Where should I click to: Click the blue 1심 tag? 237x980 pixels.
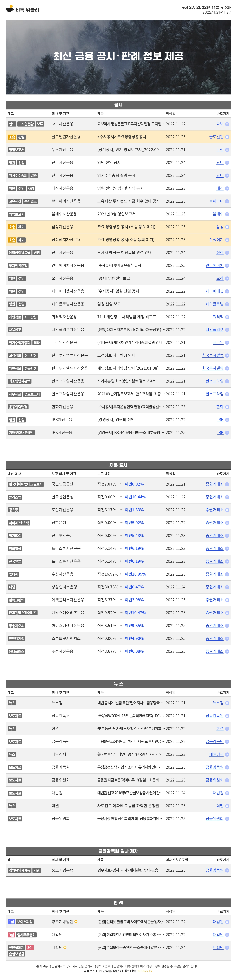(11, 922)
